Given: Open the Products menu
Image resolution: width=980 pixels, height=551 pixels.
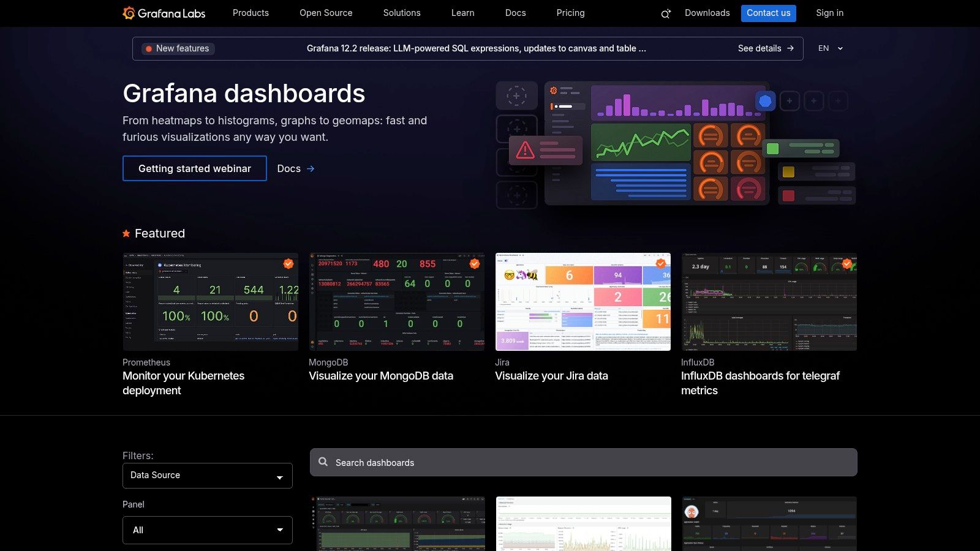Looking at the screenshot, I should pyautogui.click(x=251, y=13).
